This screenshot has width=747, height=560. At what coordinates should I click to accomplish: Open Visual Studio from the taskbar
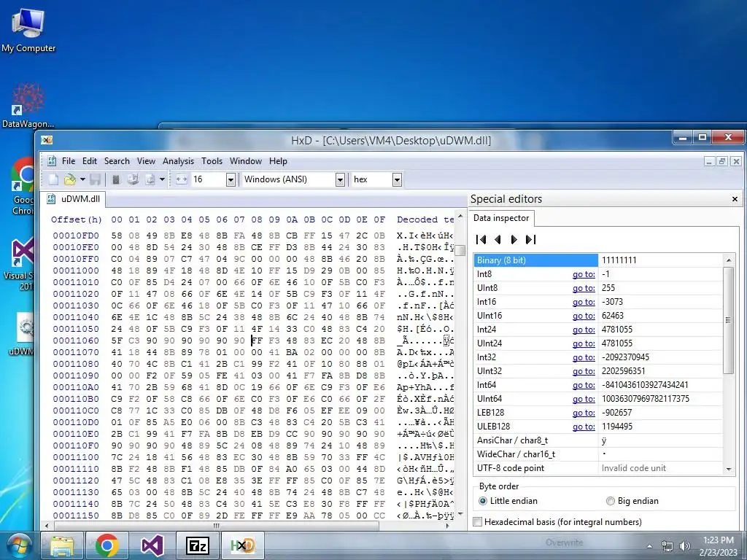point(152,545)
